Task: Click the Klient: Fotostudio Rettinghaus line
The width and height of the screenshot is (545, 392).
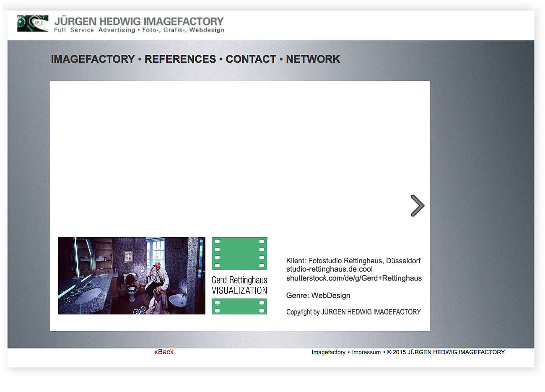Action: 353,261
